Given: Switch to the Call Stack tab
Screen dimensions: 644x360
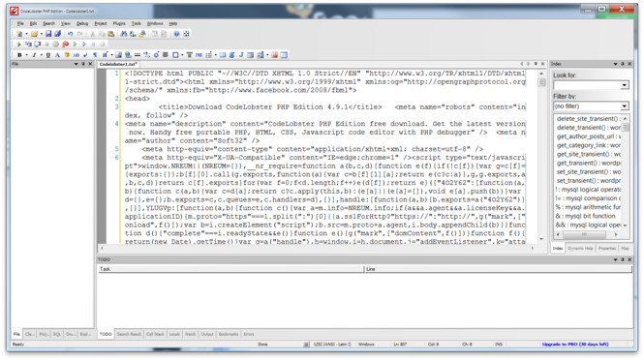Looking at the screenshot, I should coord(155,334).
